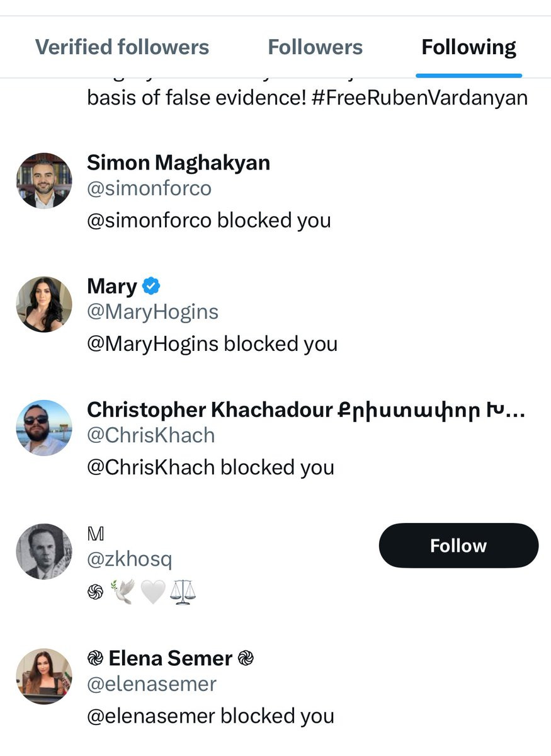This screenshot has height=756, width=551.
Task: Select the Following tab
Action: click(x=469, y=47)
